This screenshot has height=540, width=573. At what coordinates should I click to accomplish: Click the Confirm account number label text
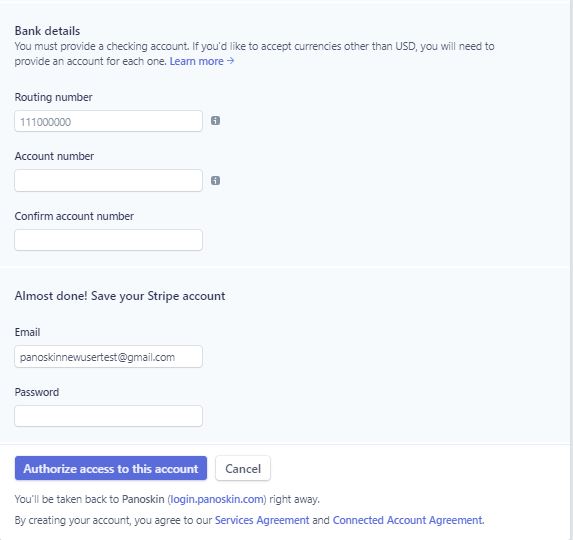[x=74, y=216]
